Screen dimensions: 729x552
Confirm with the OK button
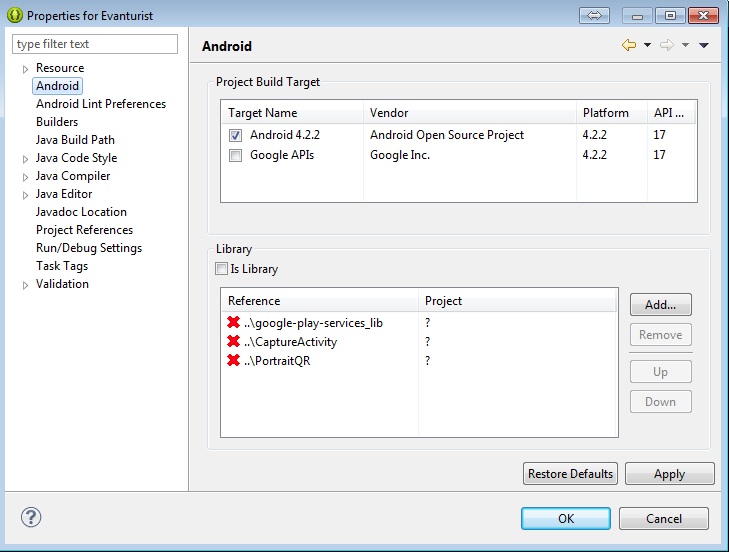tap(566, 519)
